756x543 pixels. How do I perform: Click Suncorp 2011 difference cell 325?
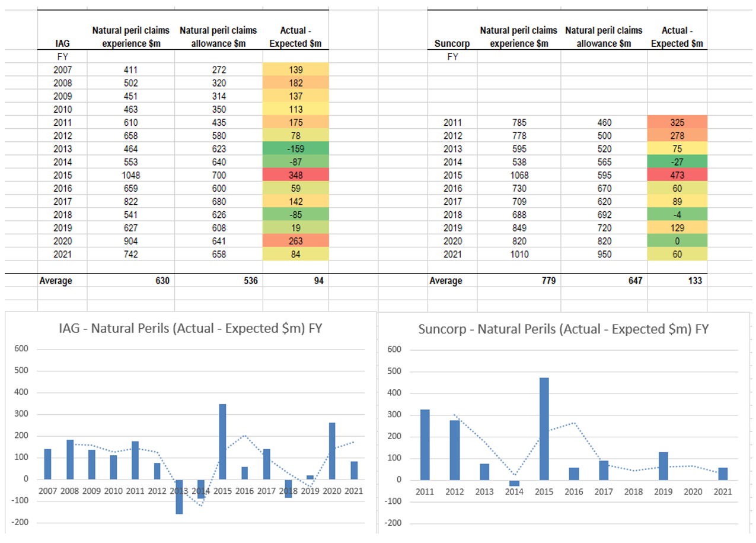[677, 122]
